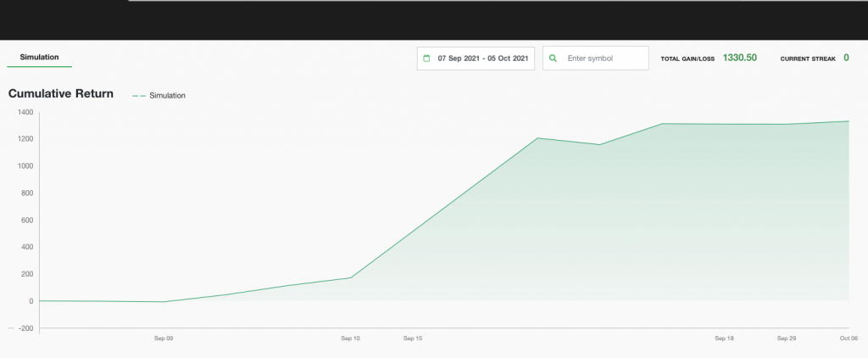Click the Sep 29 x-axis label

coord(787,338)
